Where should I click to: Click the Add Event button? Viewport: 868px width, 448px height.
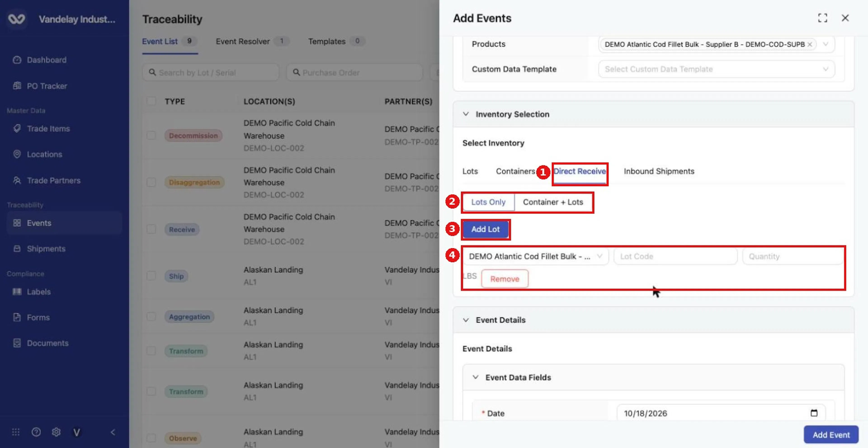tap(831, 435)
